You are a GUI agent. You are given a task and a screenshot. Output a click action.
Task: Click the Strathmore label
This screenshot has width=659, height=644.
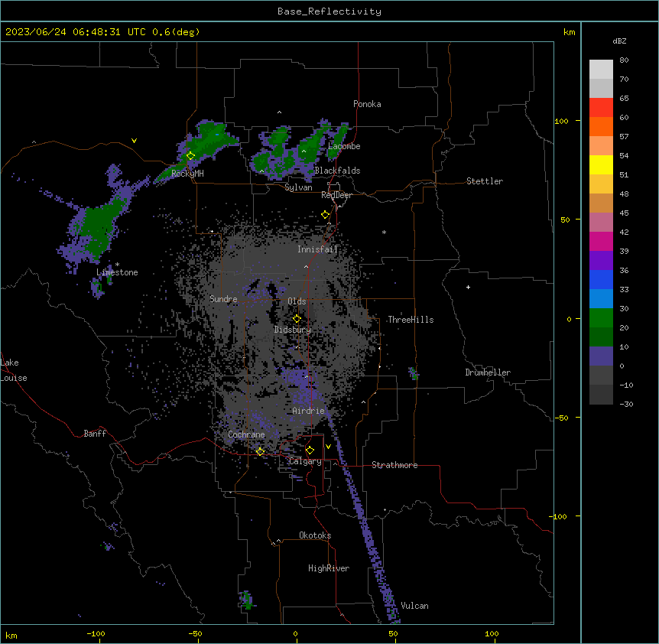(394, 465)
